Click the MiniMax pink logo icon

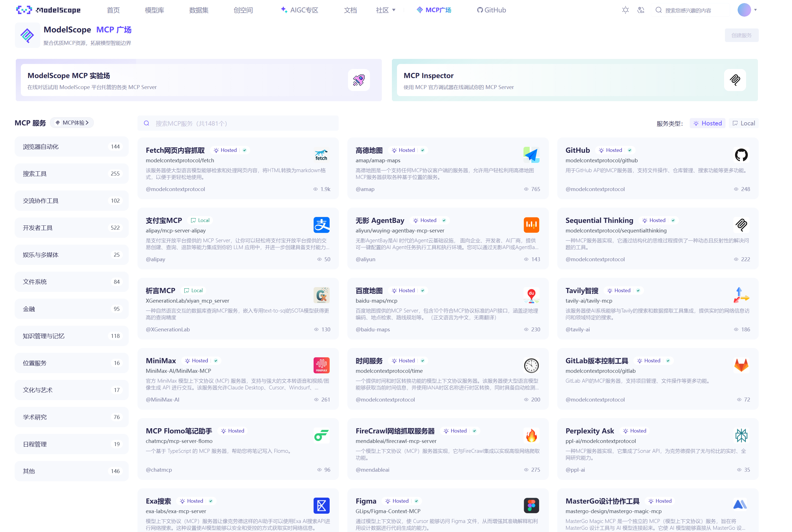pos(321,365)
